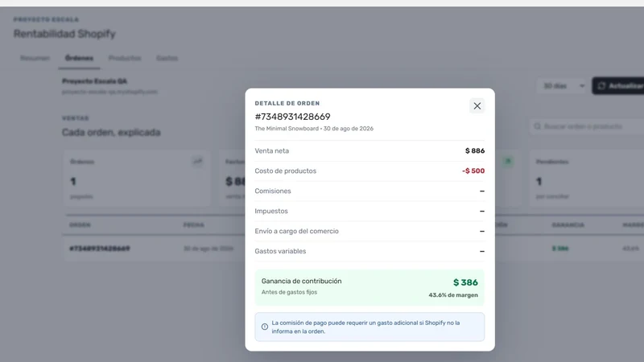Focus the Buscar orden o producto field
Viewport: 644px width, 362px height.
(587, 126)
